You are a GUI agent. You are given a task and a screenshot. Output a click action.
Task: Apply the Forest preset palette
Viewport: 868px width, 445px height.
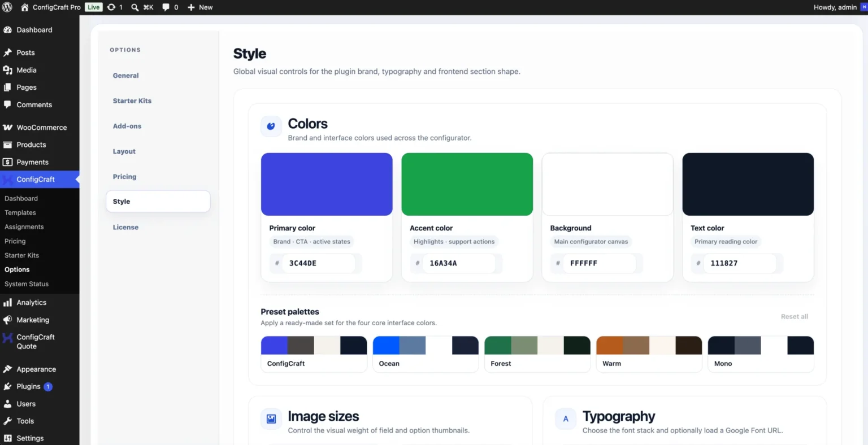point(537,354)
